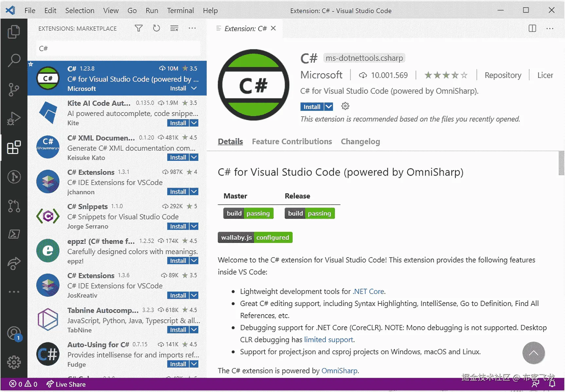The height and width of the screenshot is (392, 565).
Task: Open the Source Control view
Action: (14, 89)
